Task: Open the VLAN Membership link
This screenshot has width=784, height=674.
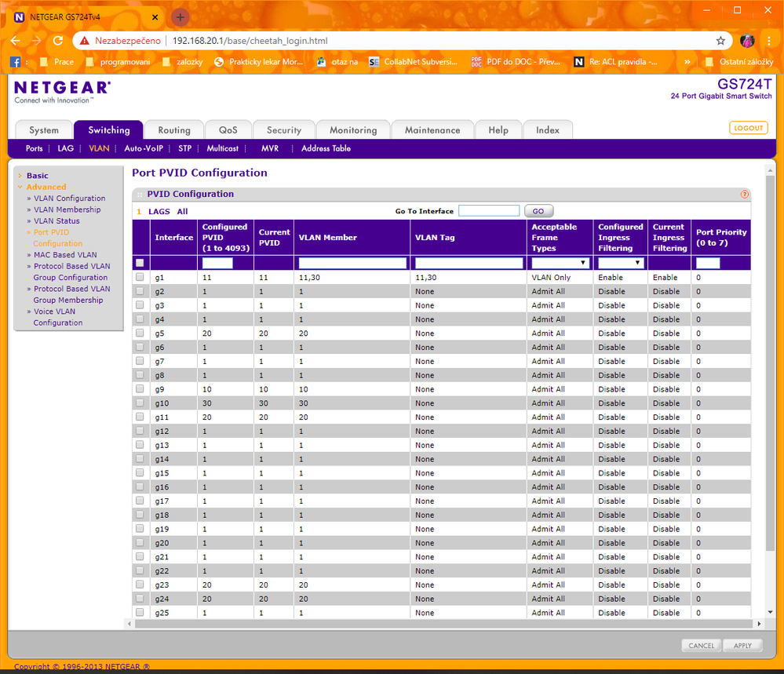Action: (x=67, y=209)
